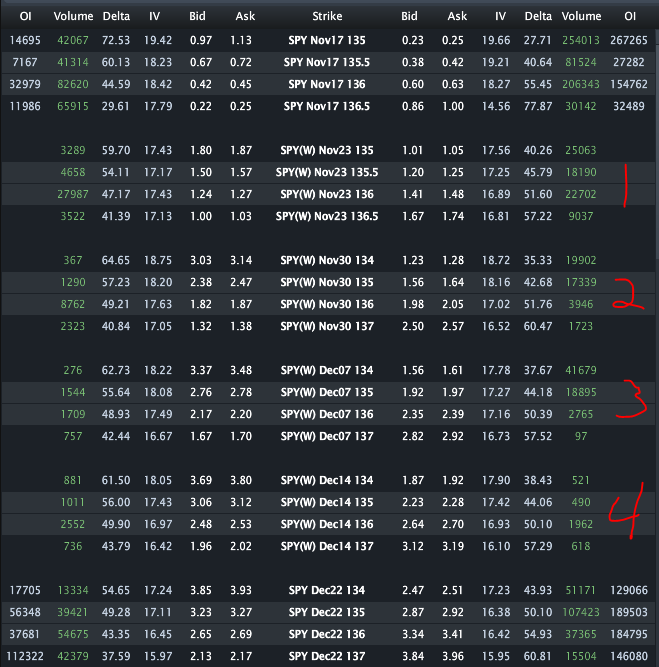Click the SPY(W) Nov30 136 strike label
The height and width of the screenshot is (667, 659).
click(x=327, y=305)
